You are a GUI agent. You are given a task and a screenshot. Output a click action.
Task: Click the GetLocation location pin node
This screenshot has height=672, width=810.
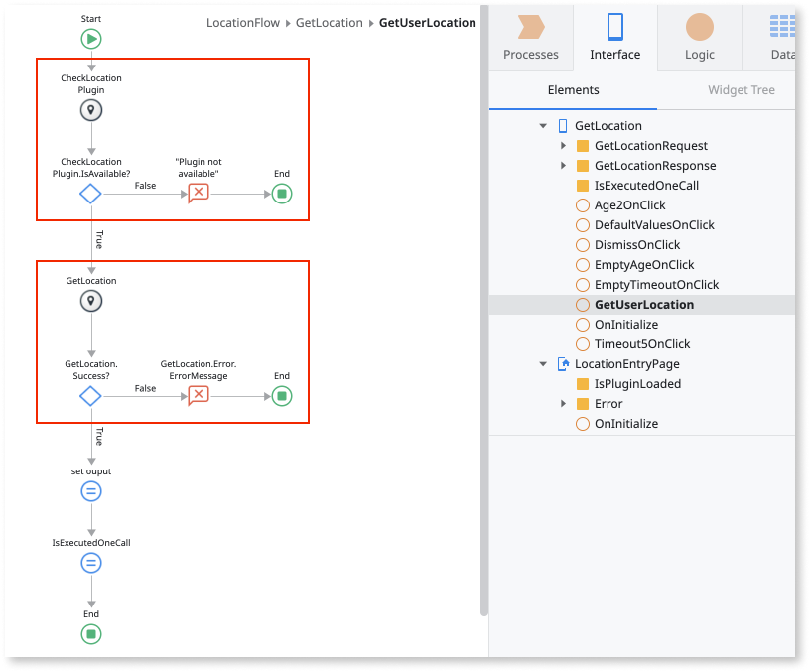[90, 300]
